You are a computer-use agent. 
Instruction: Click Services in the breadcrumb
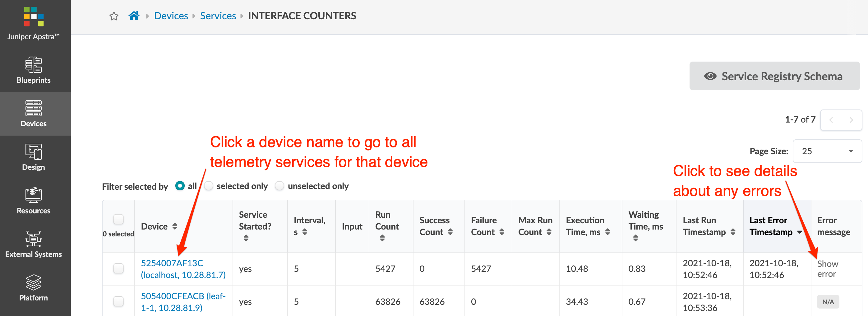(218, 16)
